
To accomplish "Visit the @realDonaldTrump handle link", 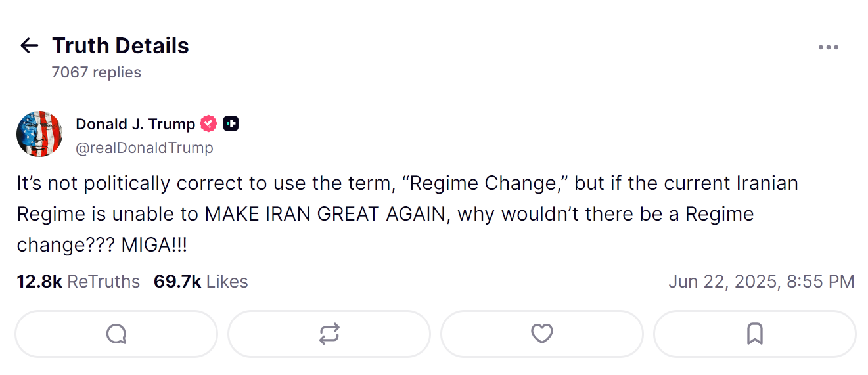I will (145, 148).
